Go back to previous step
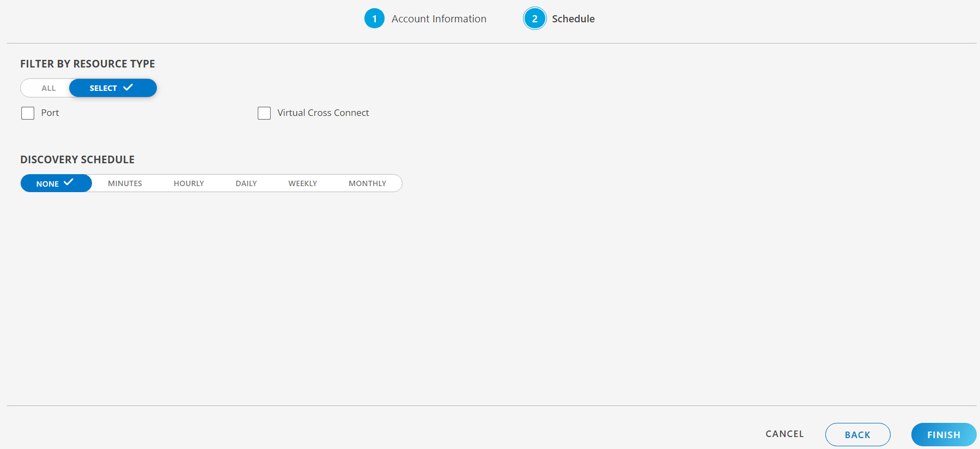Screen dimensions: 980x449 coord(858,435)
